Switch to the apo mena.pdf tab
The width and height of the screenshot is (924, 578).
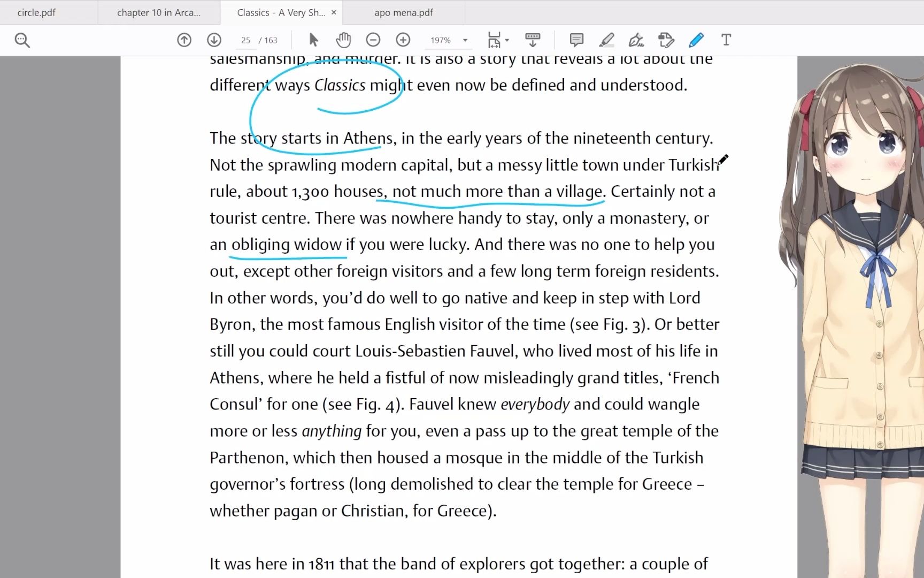click(404, 12)
